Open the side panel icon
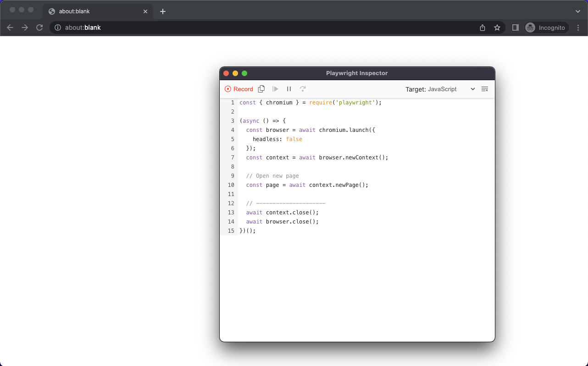 coord(515,27)
